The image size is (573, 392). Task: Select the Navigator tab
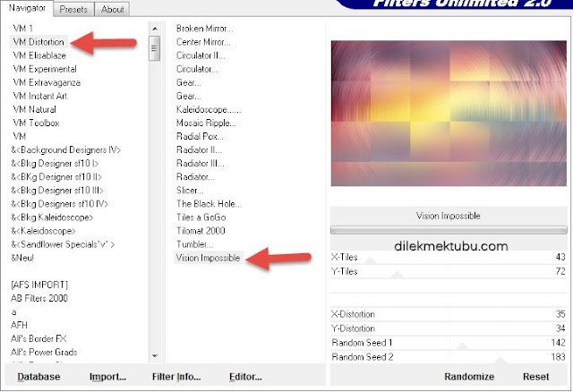tap(26, 9)
